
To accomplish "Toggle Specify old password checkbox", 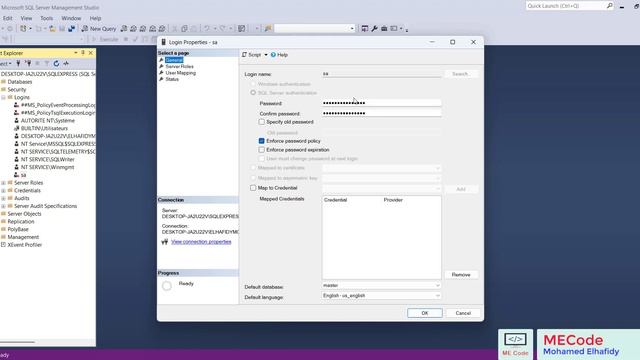I will point(262,122).
